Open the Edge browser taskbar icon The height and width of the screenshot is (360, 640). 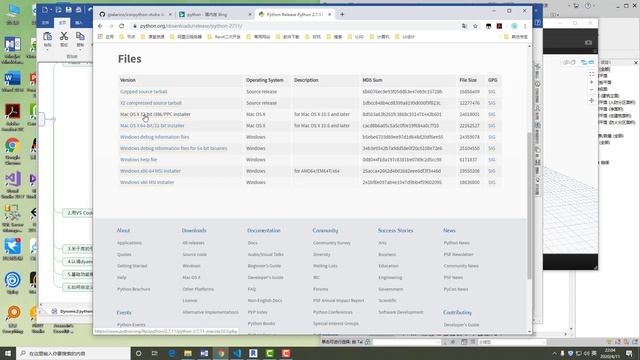coord(171,353)
